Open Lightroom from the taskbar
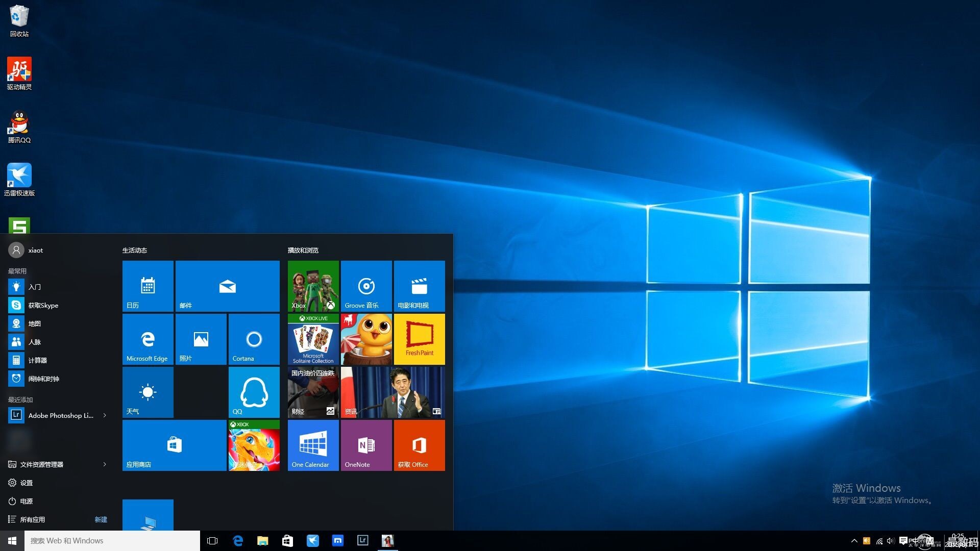This screenshot has height=551, width=980. tap(363, 541)
